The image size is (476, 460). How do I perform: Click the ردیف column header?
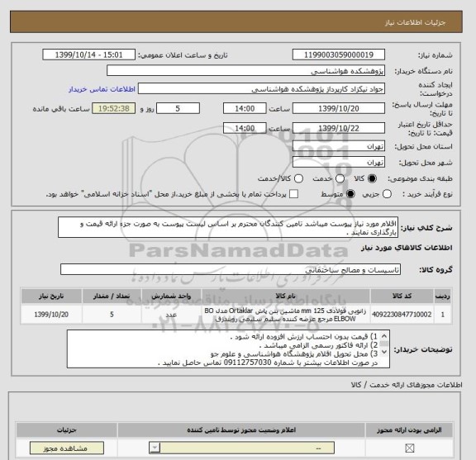pos(443,296)
